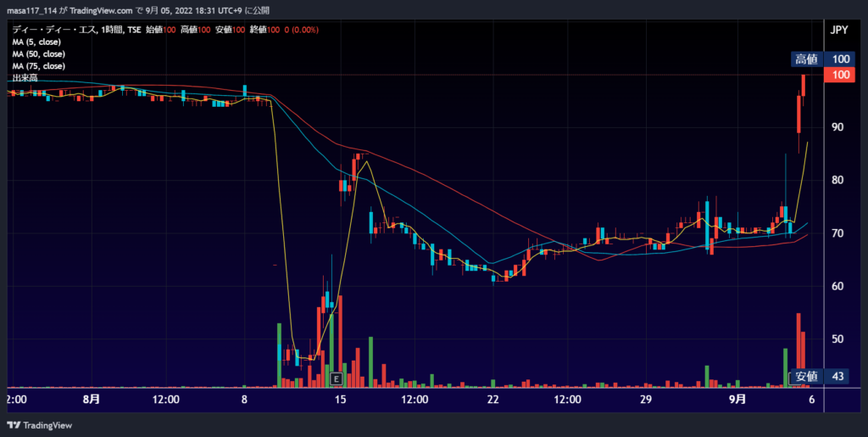Select the MA (75, close) indicator legend
Screen dimensions: 868x437
(x=39, y=66)
